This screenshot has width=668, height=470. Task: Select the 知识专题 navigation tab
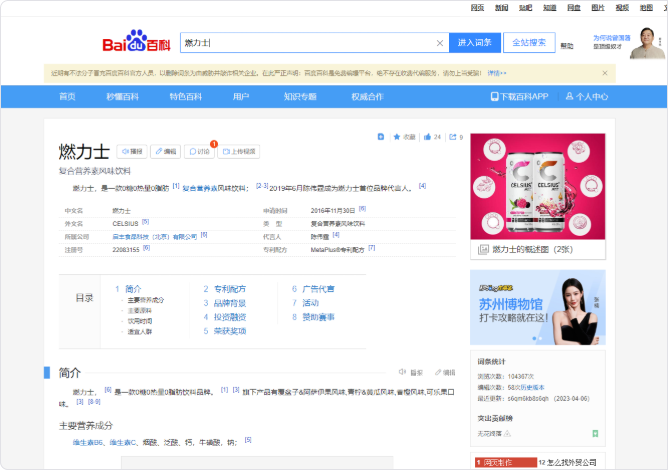click(x=300, y=97)
